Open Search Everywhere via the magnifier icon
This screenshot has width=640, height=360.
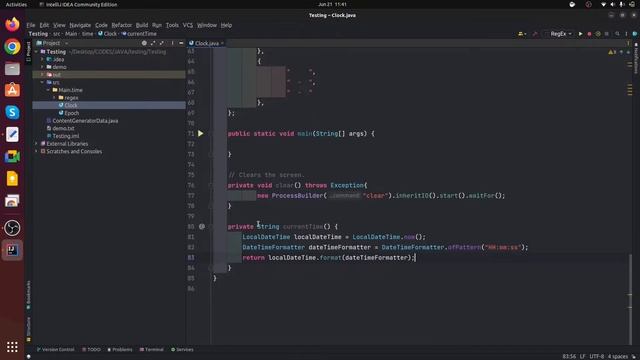(617, 34)
